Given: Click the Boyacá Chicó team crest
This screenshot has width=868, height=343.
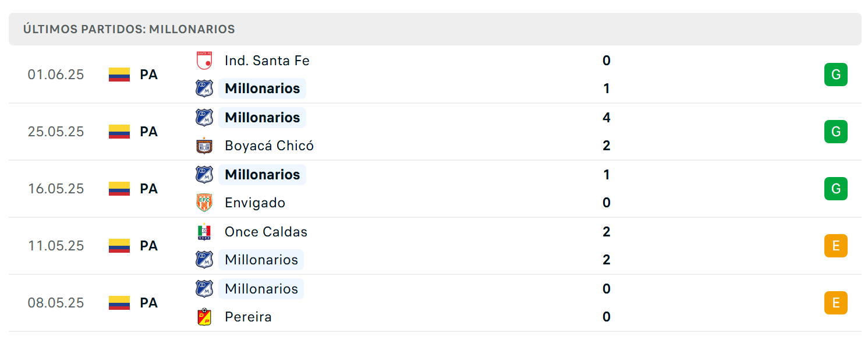Looking at the screenshot, I should (x=204, y=146).
